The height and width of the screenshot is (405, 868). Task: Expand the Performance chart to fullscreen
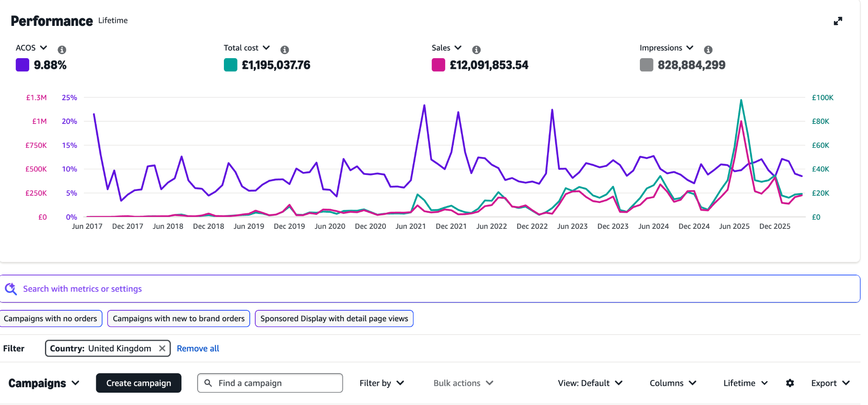pos(838,21)
